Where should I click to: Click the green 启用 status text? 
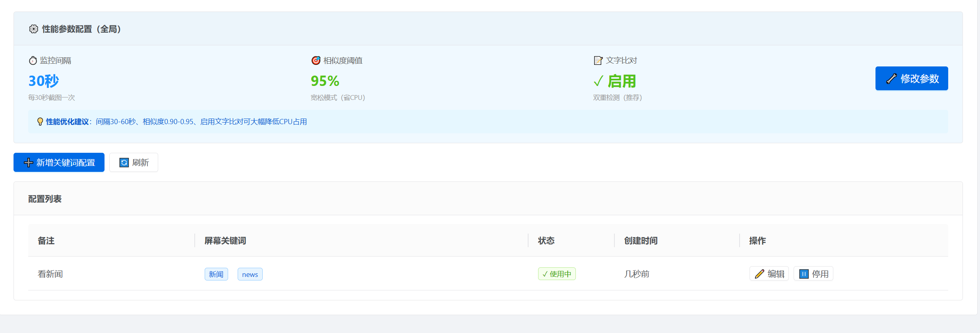click(622, 82)
